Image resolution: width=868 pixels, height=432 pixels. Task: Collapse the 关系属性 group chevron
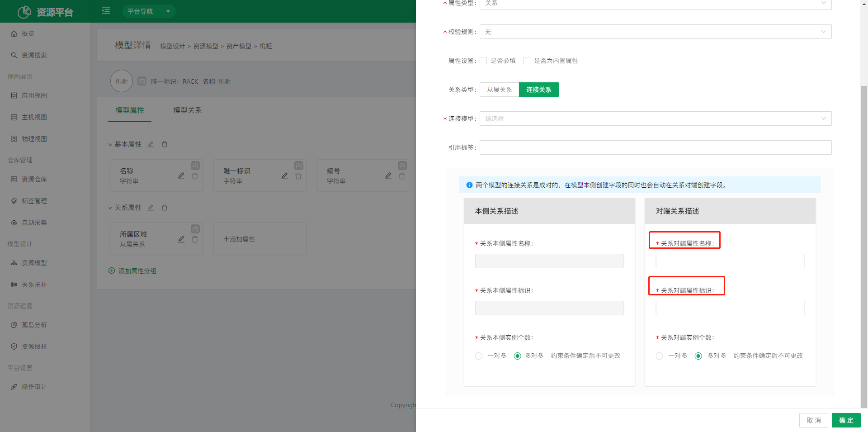tap(110, 208)
